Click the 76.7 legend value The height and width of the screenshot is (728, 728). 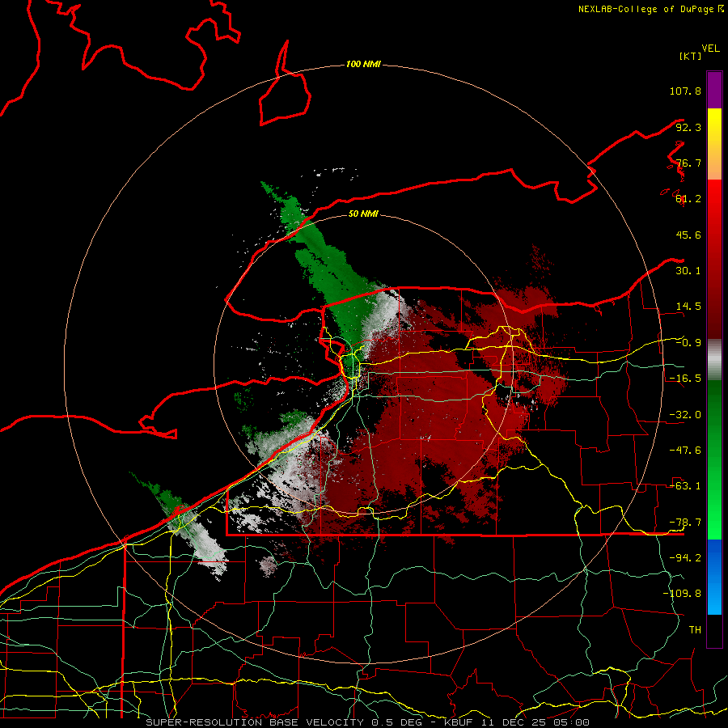pyautogui.click(x=688, y=163)
